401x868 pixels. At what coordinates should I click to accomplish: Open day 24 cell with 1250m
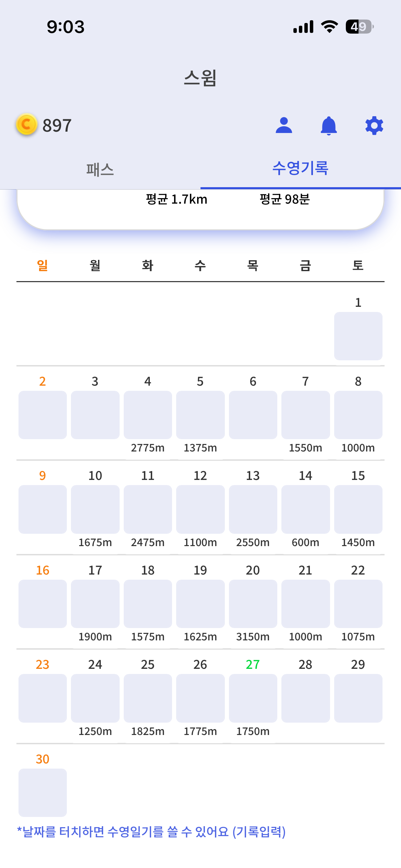click(95, 698)
